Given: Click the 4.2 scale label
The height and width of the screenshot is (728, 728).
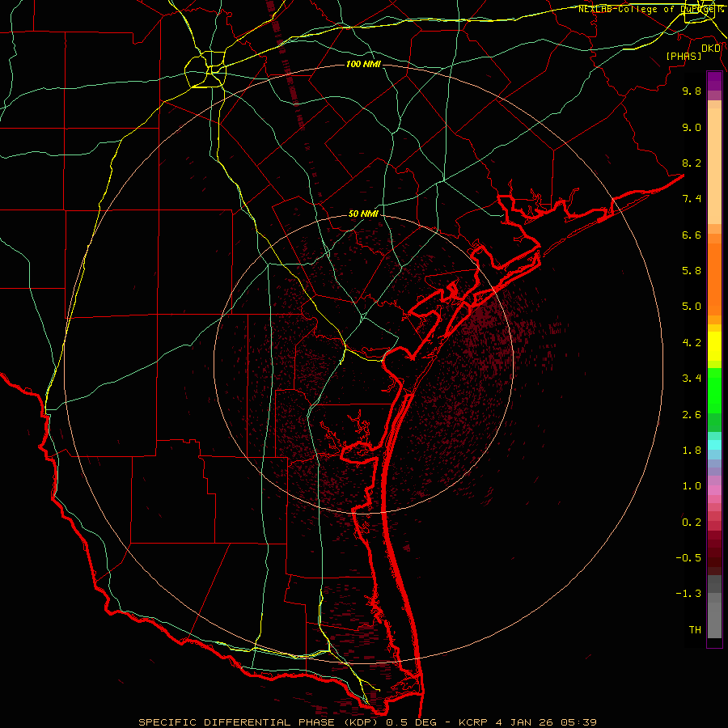Looking at the screenshot, I should coord(692,343).
